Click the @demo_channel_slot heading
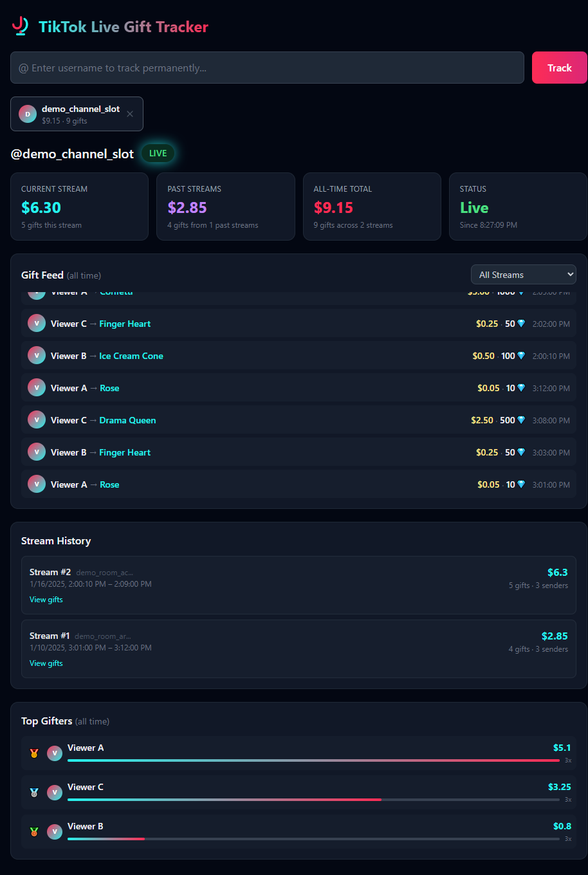This screenshot has width=588, height=875. pos(72,154)
